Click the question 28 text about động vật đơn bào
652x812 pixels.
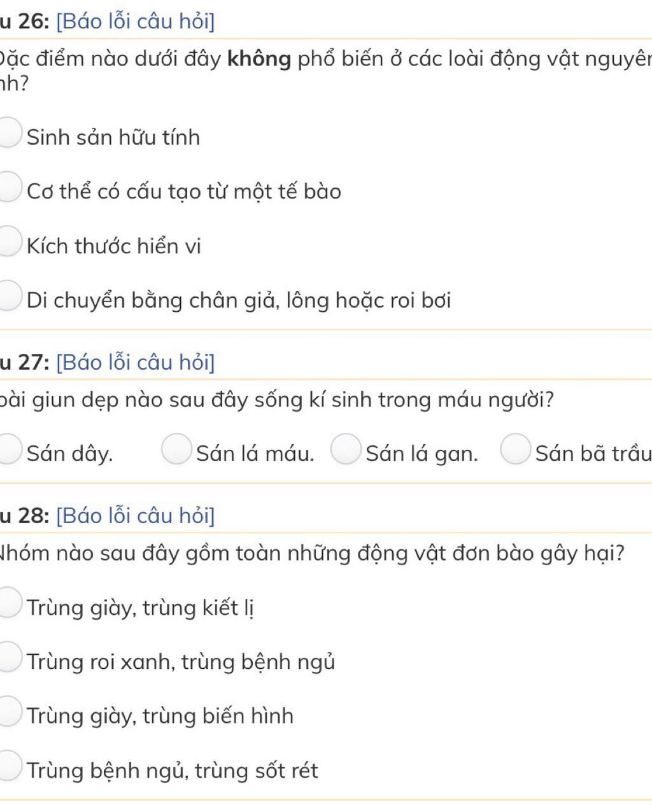312,554
